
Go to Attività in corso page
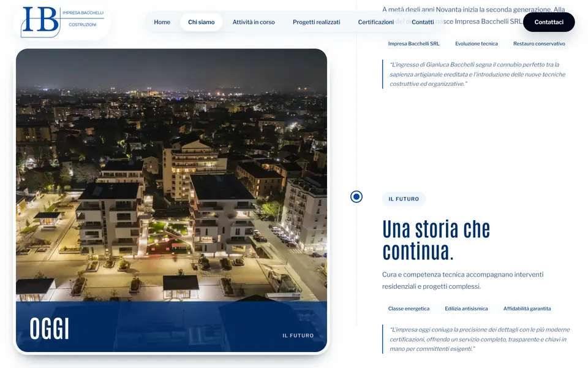(x=254, y=22)
